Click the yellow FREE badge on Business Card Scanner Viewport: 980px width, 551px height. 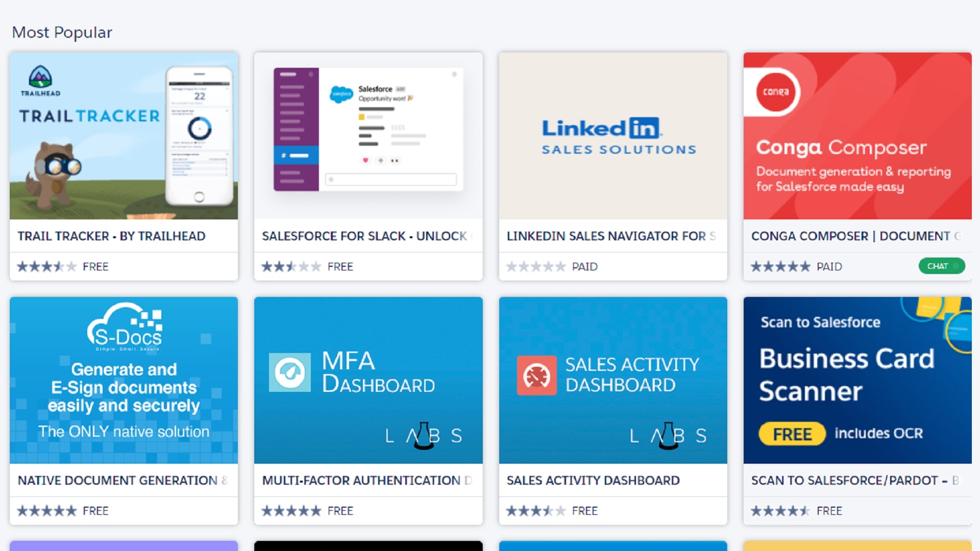[792, 434]
